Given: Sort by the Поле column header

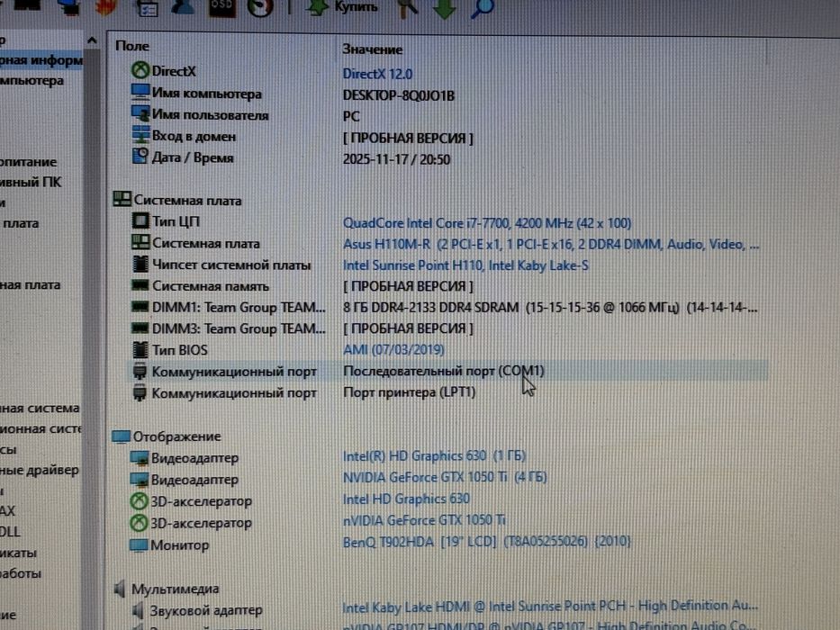Looking at the screenshot, I should (x=132, y=46).
